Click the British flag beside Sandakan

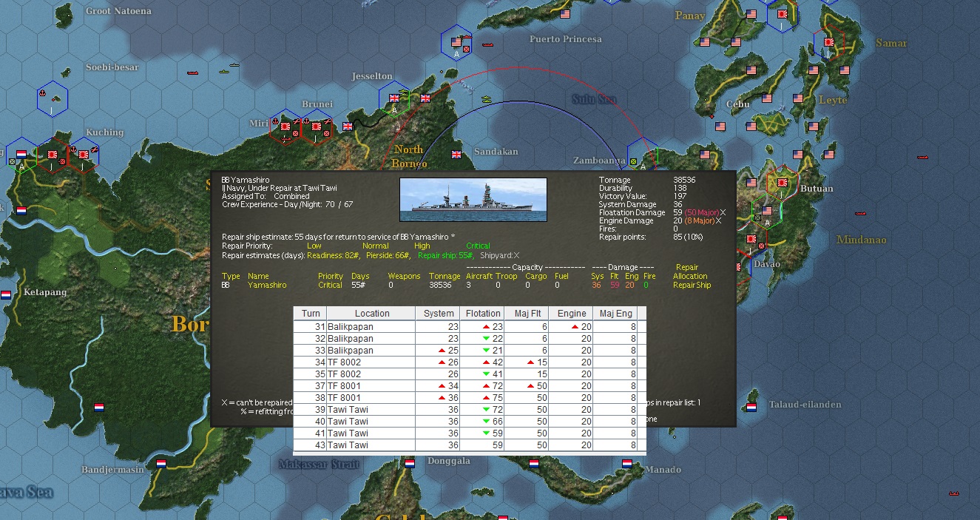[456, 154]
